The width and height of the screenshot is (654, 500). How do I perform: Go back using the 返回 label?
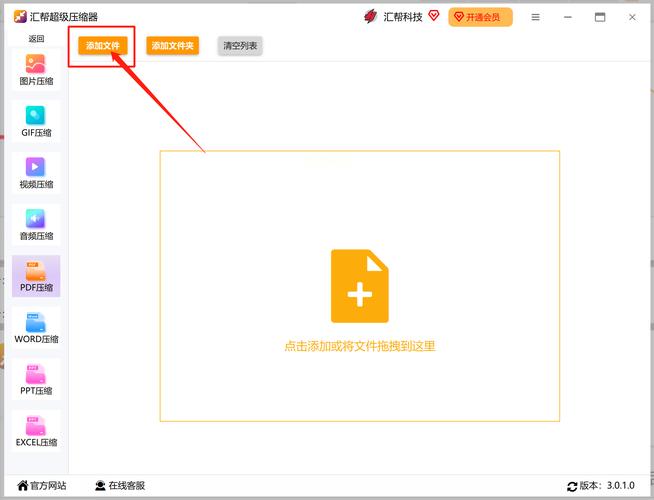[36, 39]
